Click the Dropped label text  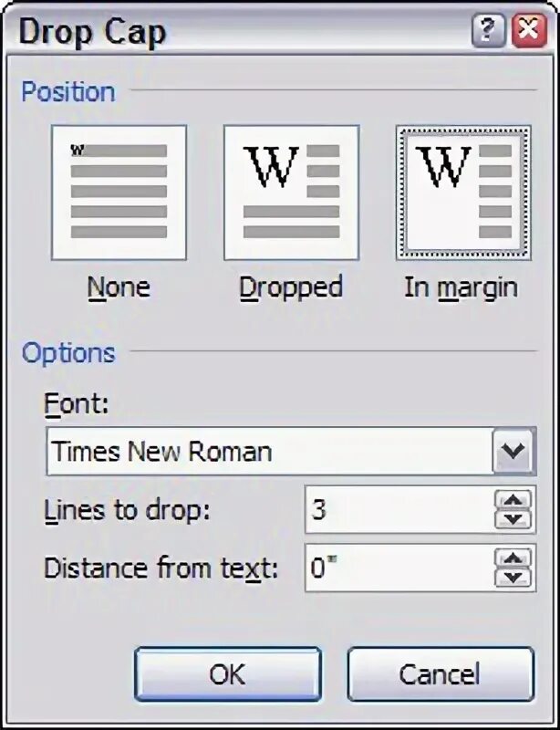291,289
